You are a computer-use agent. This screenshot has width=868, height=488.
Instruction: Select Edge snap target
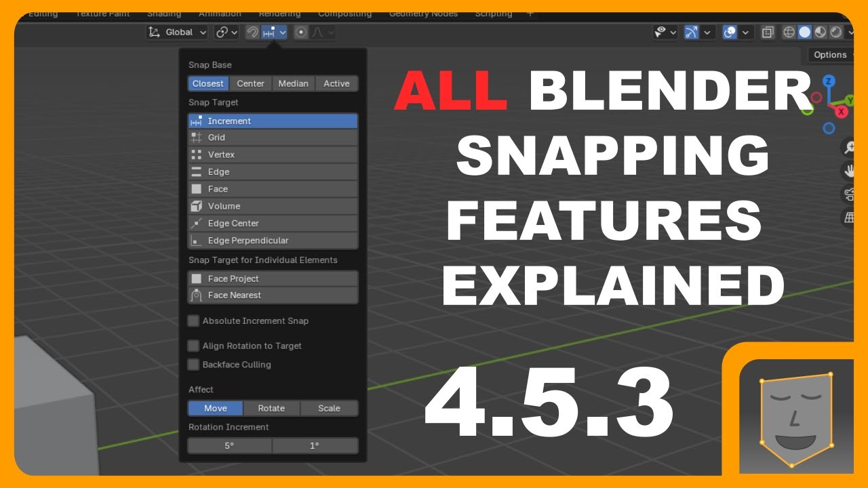click(x=273, y=172)
